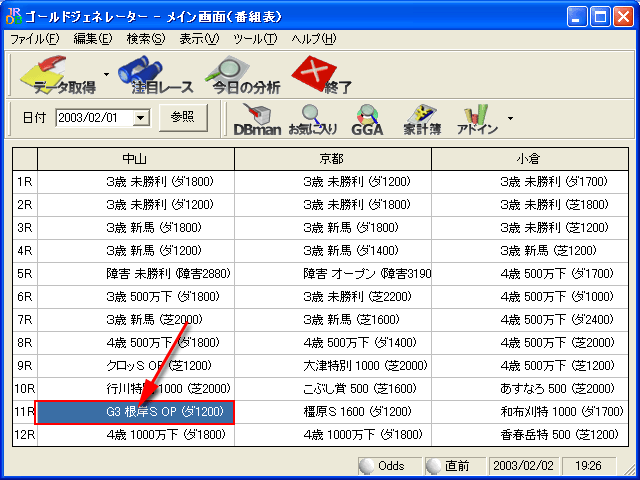Expand the date dropdown arrow
Viewport: 640px width, 480px height.
[x=140, y=118]
